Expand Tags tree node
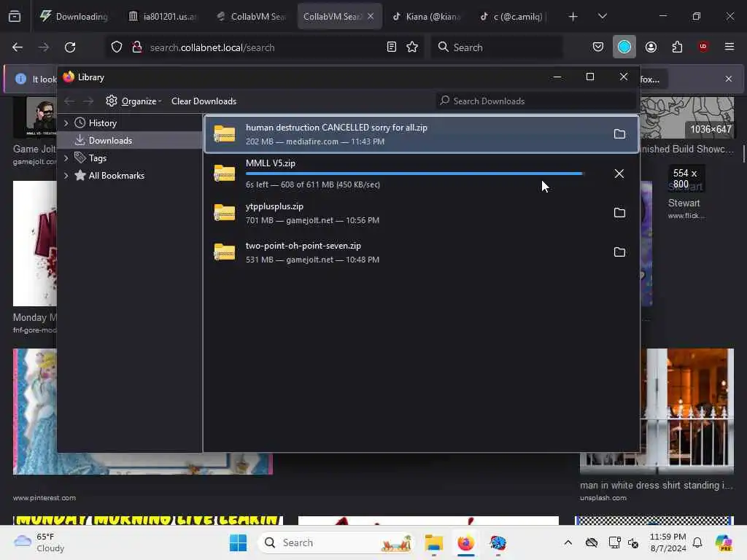 pyautogui.click(x=66, y=158)
